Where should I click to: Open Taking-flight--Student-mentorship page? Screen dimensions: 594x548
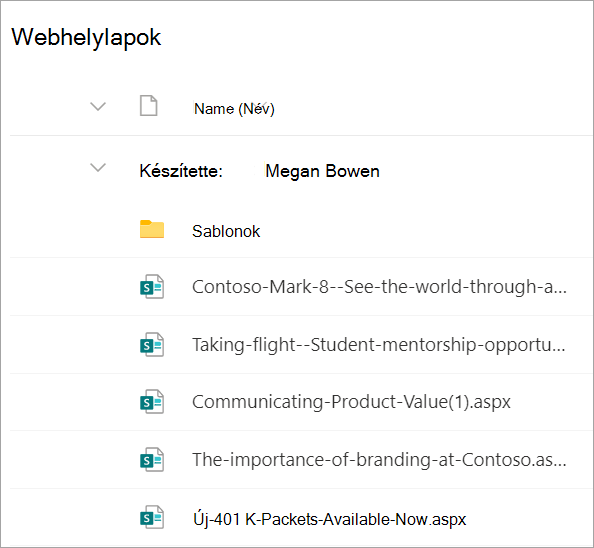coord(378,345)
